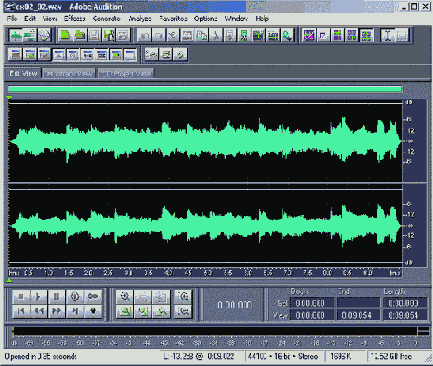This screenshot has height=366, width=433.
Task: Click the Fast Forward transport button
Action: (57, 311)
